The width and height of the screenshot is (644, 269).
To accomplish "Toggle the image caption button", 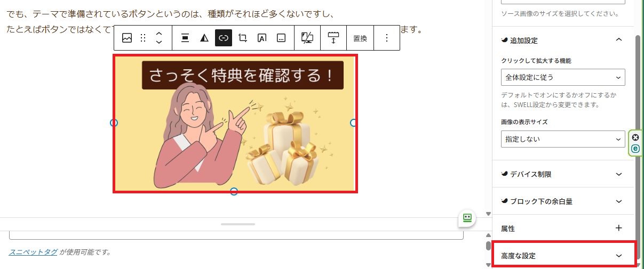I will coord(281,38).
